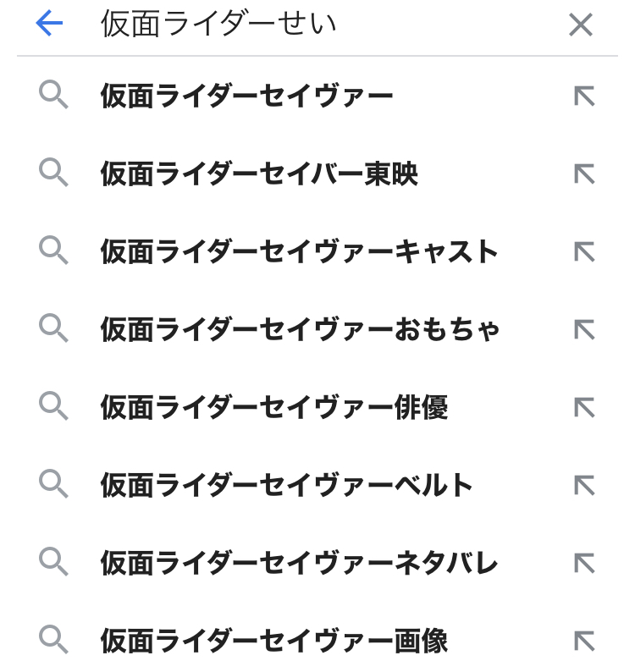Pick suggestion 仮面ライダーセイヴァー俳優
Image resolution: width=635 pixels, height=672 pixels.
(273, 408)
